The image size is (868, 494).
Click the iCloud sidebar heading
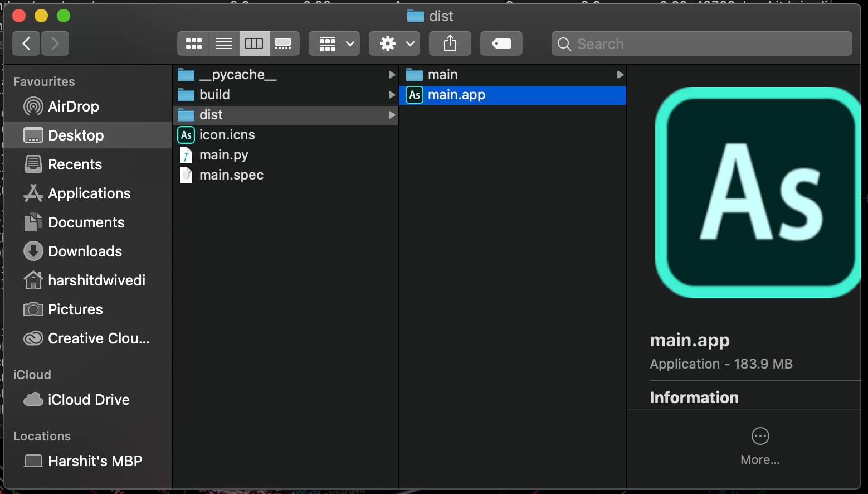point(32,375)
